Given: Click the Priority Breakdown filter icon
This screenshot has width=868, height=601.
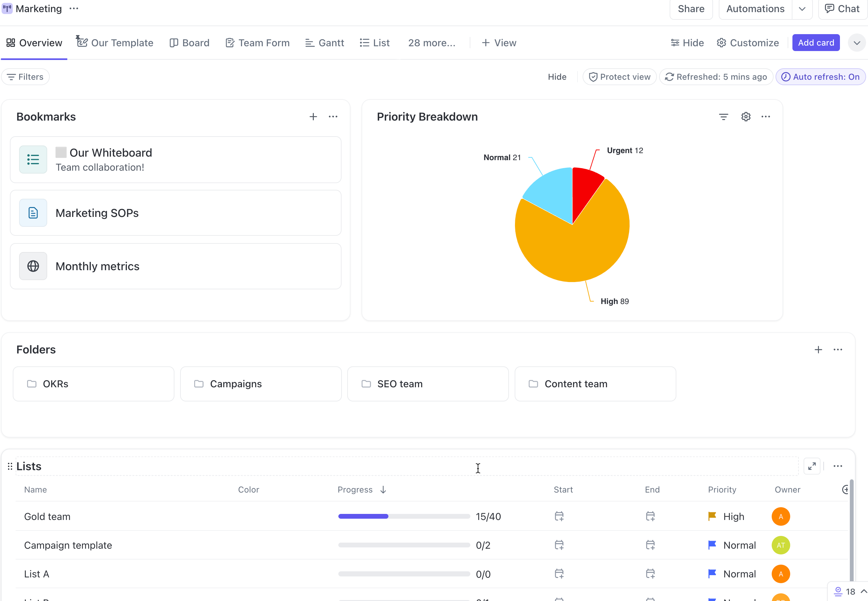Looking at the screenshot, I should click(x=723, y=117).
